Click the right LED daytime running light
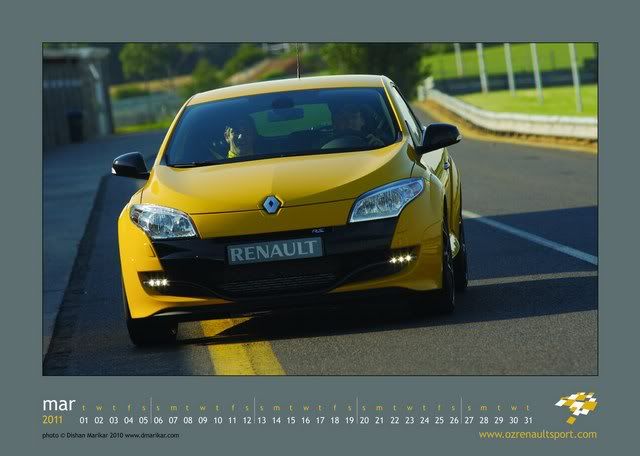 point(401,259)
